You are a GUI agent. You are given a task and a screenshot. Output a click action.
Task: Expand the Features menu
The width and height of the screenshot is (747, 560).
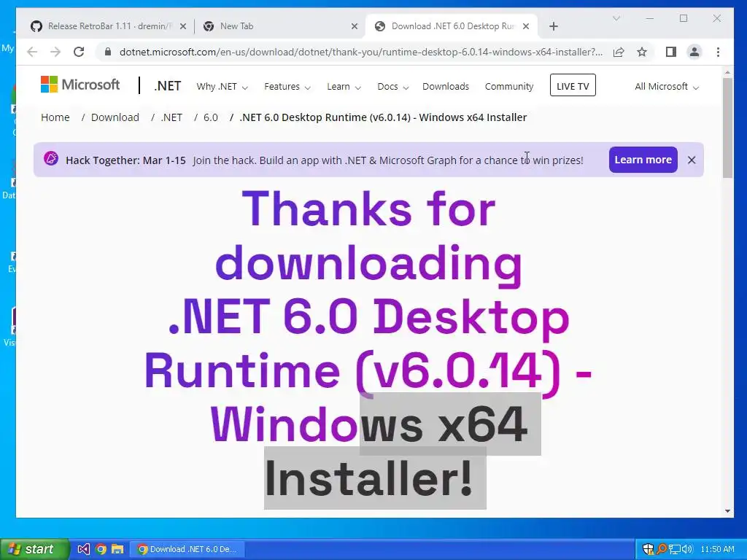287,87
